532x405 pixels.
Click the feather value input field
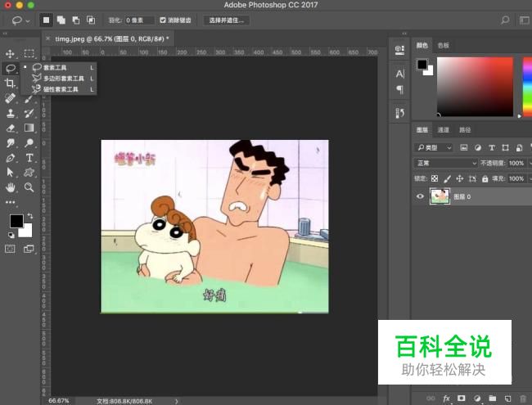[x=139, y=20]
